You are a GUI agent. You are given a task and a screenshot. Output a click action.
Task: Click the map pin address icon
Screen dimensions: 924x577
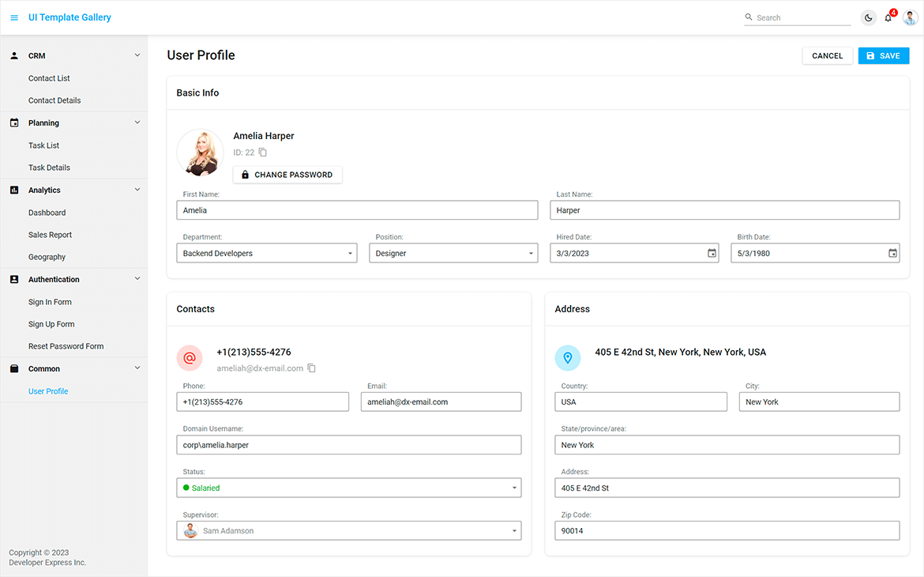coord(568,358)
